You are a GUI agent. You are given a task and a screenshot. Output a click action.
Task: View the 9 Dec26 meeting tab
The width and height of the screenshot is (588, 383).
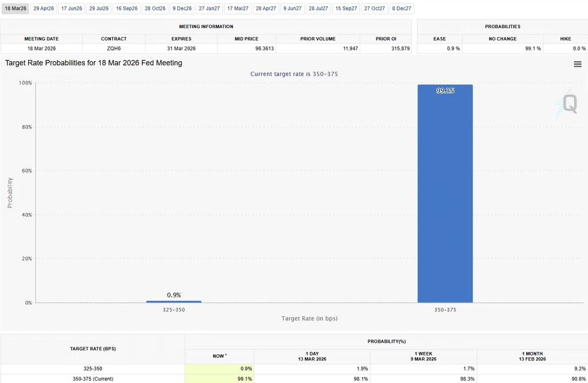tap(182, 8)
